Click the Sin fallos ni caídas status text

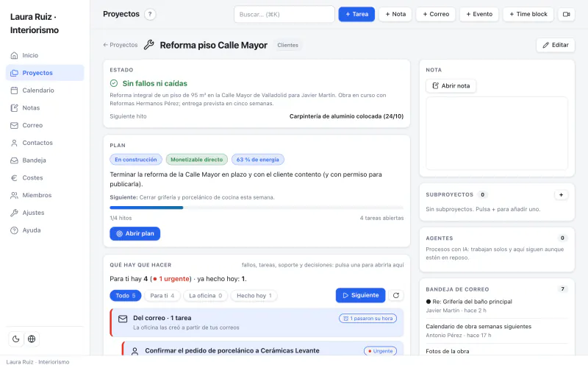pos(154,84)
